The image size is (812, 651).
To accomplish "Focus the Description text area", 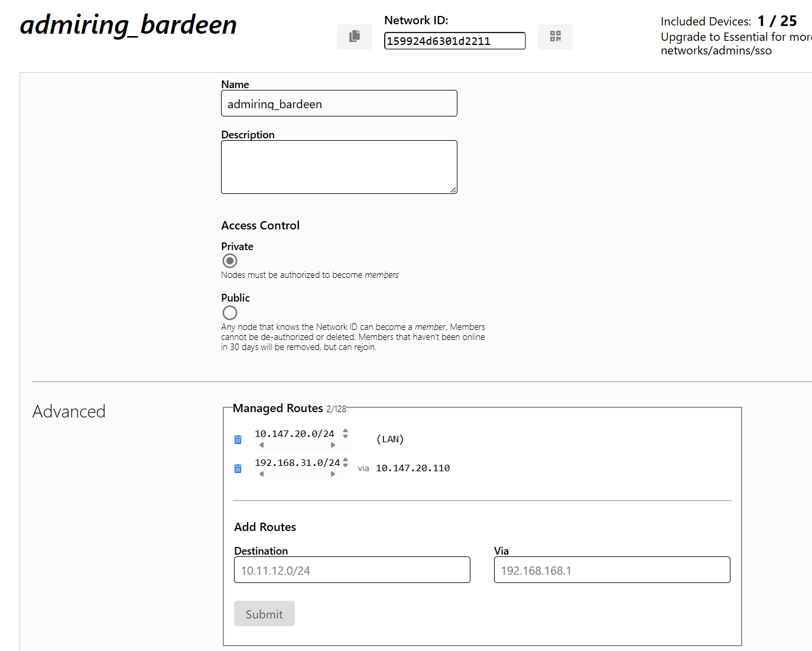I will tap(339, 167).
